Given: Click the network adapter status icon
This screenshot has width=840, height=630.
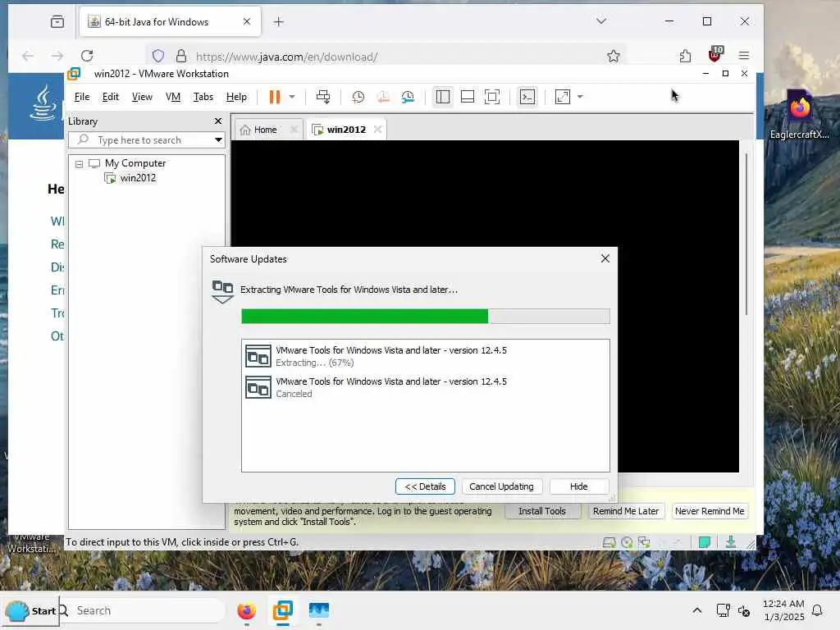Looking at the screenshot, I should [645, 543].
